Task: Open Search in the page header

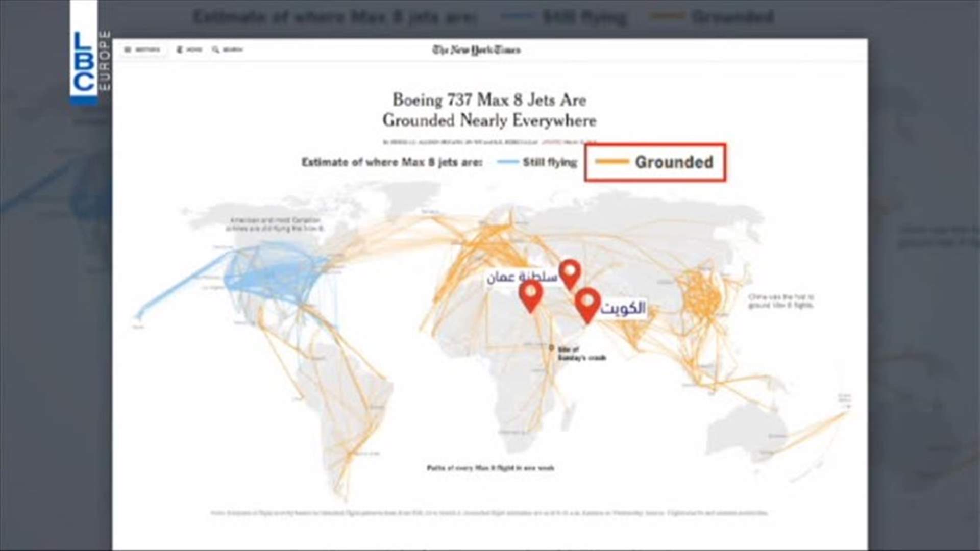Action: tap(228, 49)
